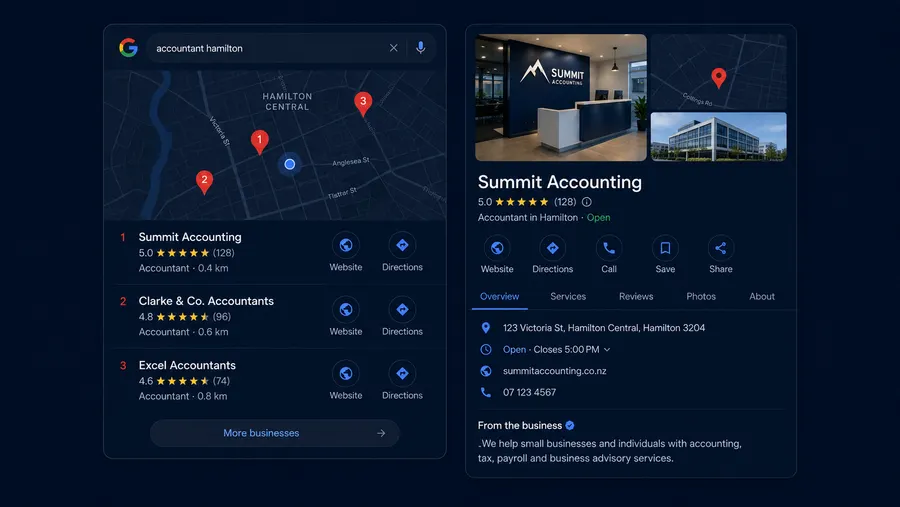Click the search box containing accountant hamilton
The image size is (900, 507).
(x=290, y=48)
